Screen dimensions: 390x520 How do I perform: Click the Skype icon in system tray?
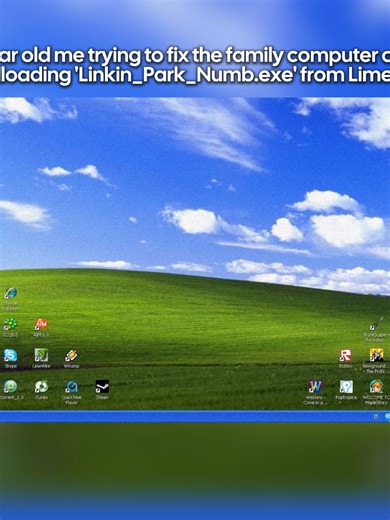387,416
